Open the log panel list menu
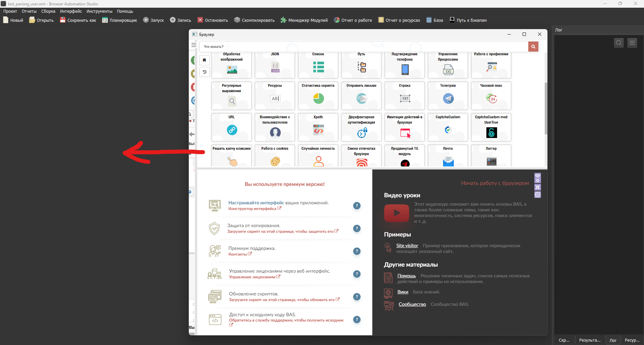The height and width of the screenshot is (345, 644). coord(632,43)
